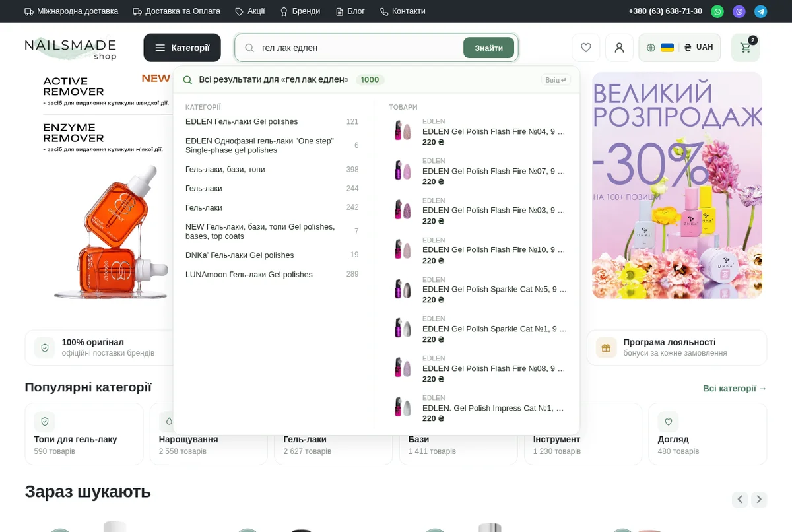The image size is (792, 532).
Task: Click the Знайти search button
Action: click(488, 48)
